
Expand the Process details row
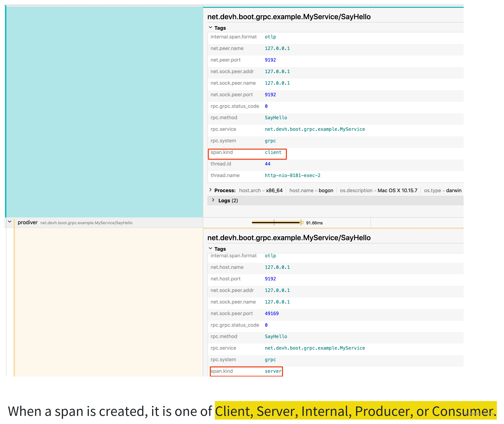[210, 190]
